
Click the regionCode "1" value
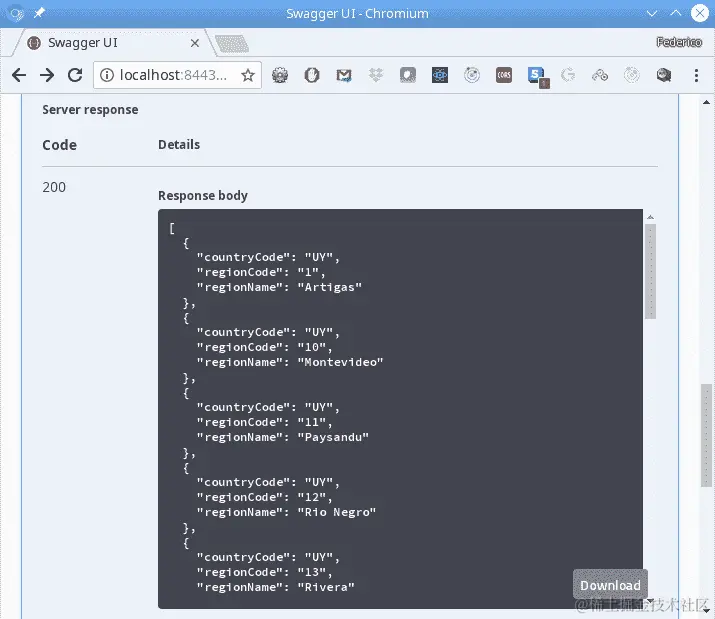308,272
